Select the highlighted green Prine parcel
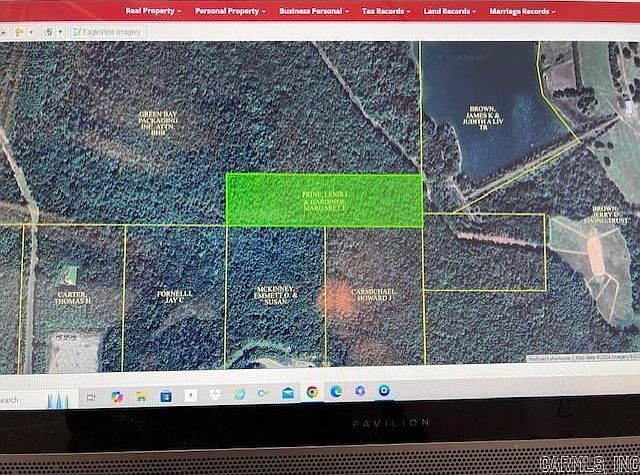 [x=324, y=199]
